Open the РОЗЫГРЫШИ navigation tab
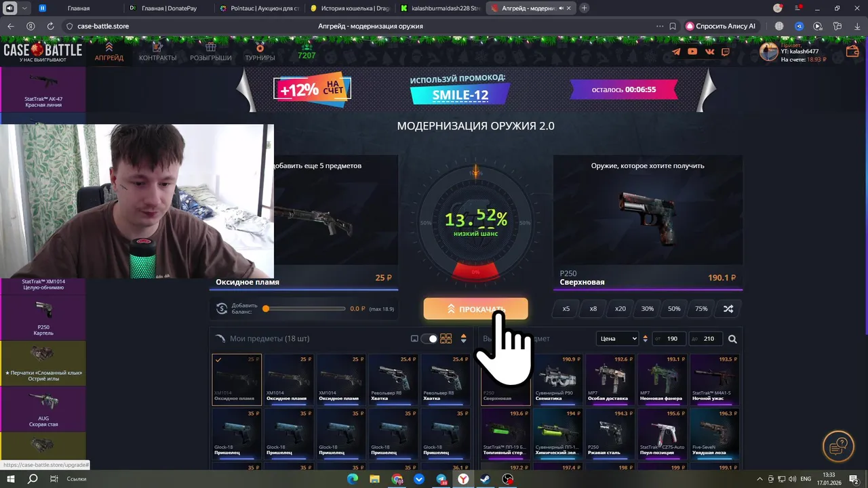868x488 pixels. [211, 53]
